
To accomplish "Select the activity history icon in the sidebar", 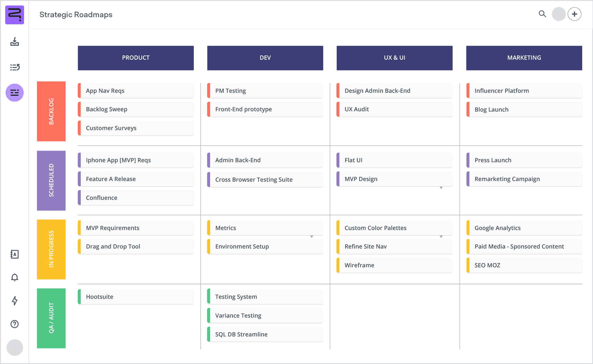I will [x=14, y=67].
